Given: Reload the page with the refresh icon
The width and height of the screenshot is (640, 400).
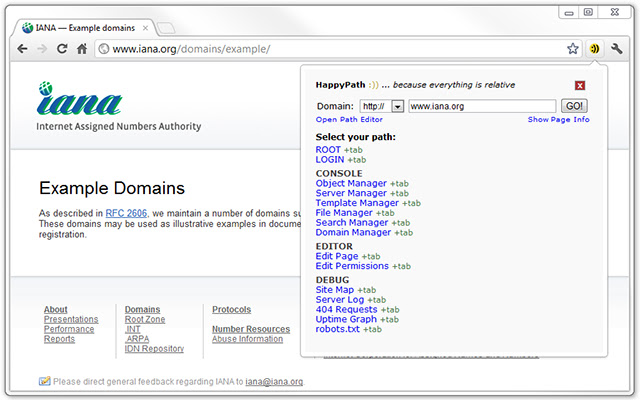Looking at the screenshot, I should point(62,49).
